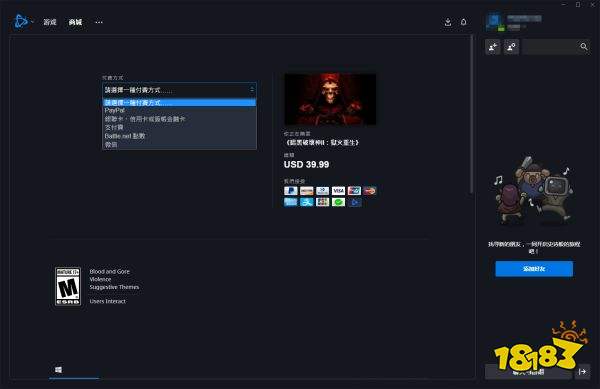Click the Diablo II product title text
Image resolution: width=600 pixels, height=389 pixels.
(x=322, y=143)
